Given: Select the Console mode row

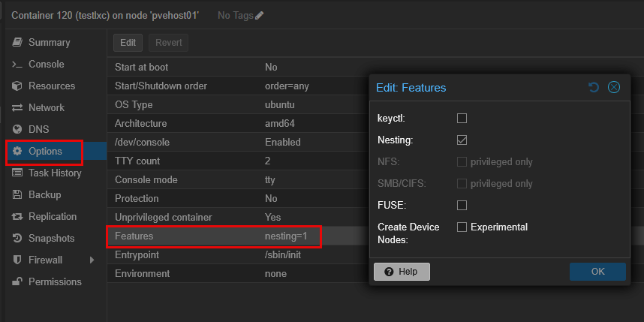Looking at the screenshot, I should coord(238,180).
